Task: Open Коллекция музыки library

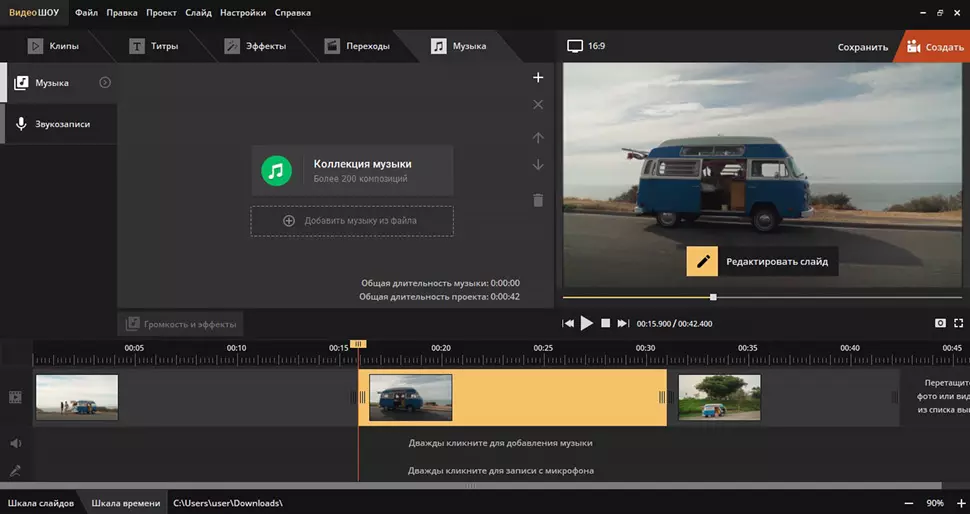Action: (x=351, y=170)
